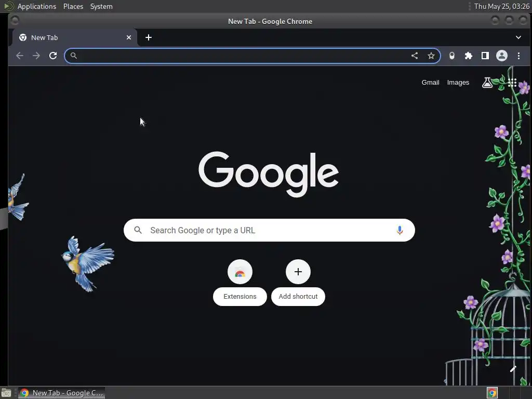Open the Images link
Image resolution: width=532 pixels, height=399 pixels.
click(458, 83)
